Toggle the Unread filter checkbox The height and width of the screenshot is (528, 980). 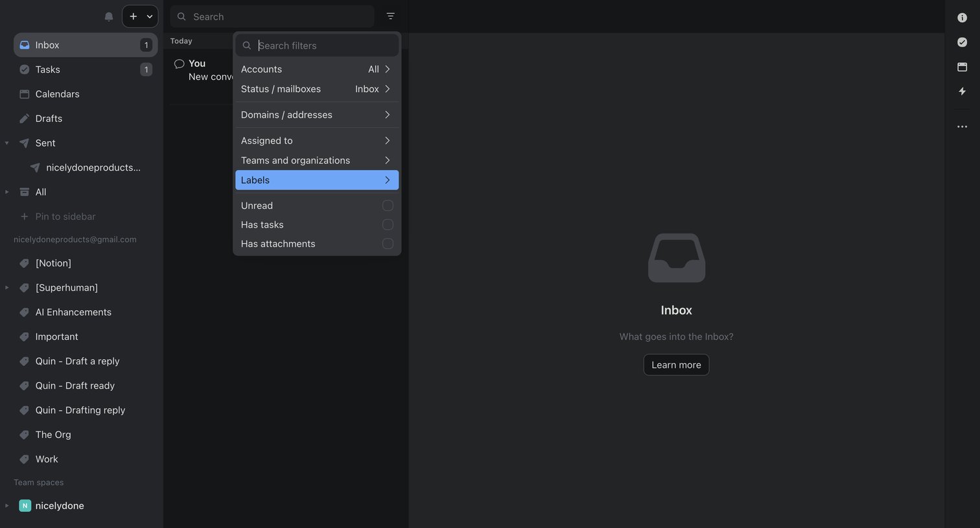tap(388, 206)
